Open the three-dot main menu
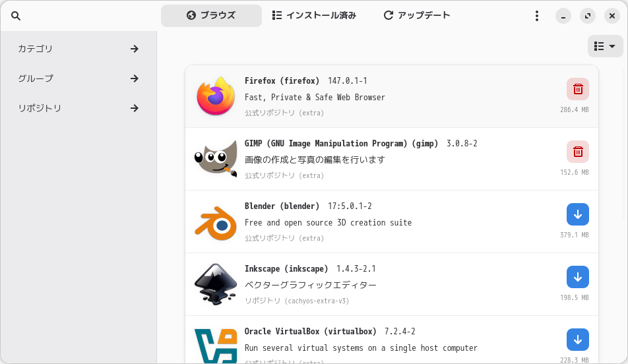The width and height of the screenshot is (628, 364). 537,16
